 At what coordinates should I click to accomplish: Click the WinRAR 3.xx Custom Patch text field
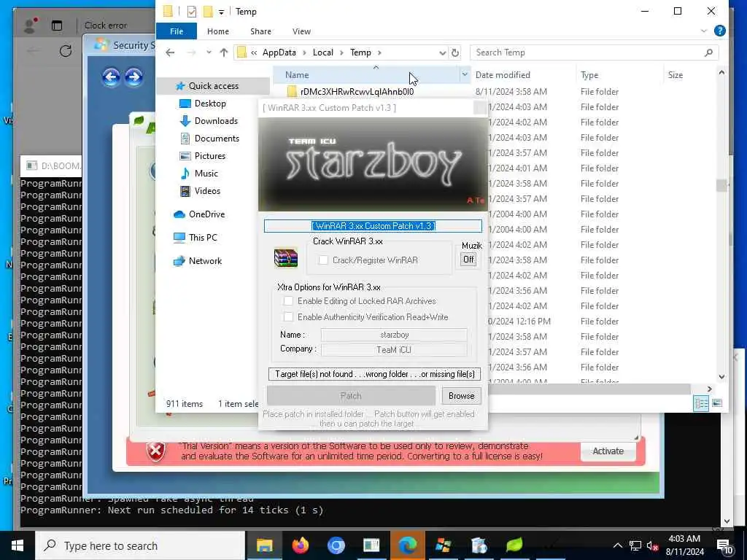373,226
